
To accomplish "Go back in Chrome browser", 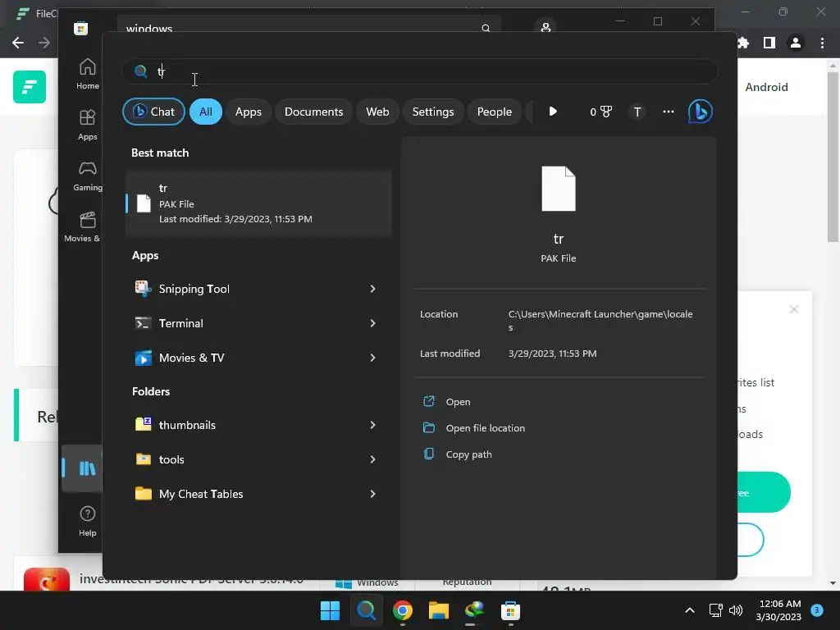I will coord(18,43).
